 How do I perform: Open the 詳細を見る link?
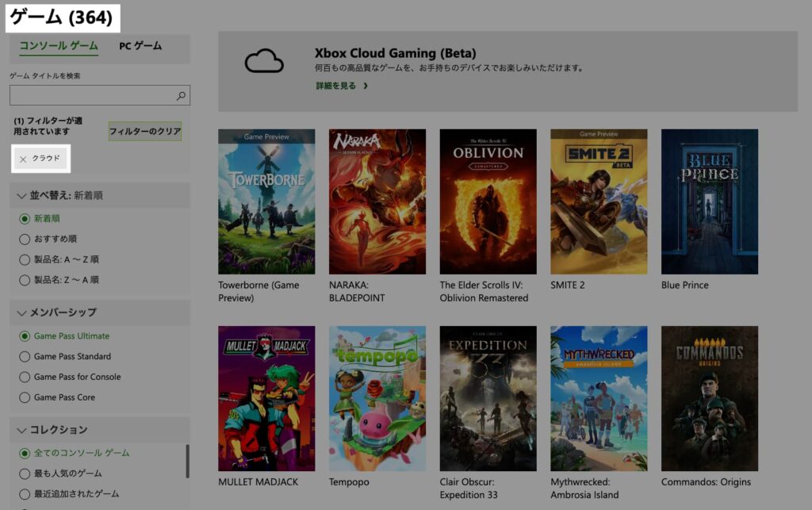click(x=336, y=86)
